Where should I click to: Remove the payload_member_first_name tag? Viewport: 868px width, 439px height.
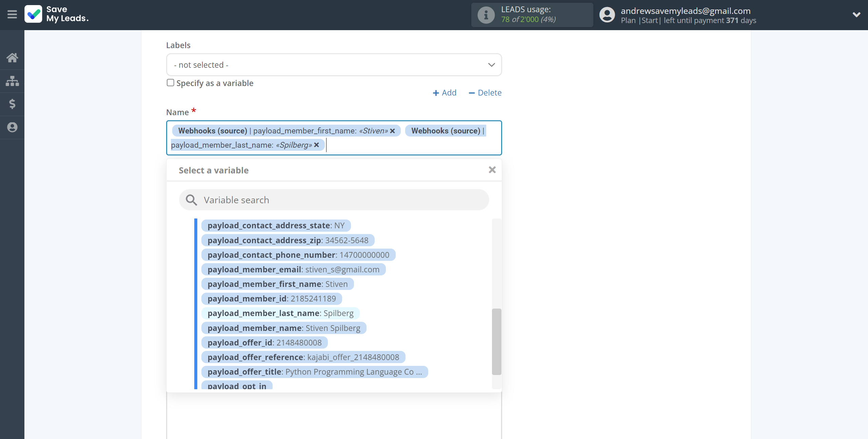[x=392, y=131]
